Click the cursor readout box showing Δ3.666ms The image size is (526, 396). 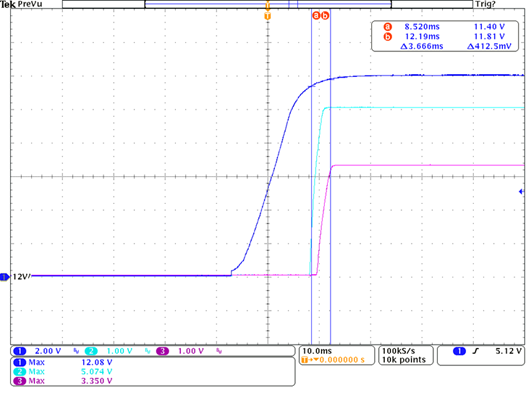pyautogui.click(x=445, y=36)
